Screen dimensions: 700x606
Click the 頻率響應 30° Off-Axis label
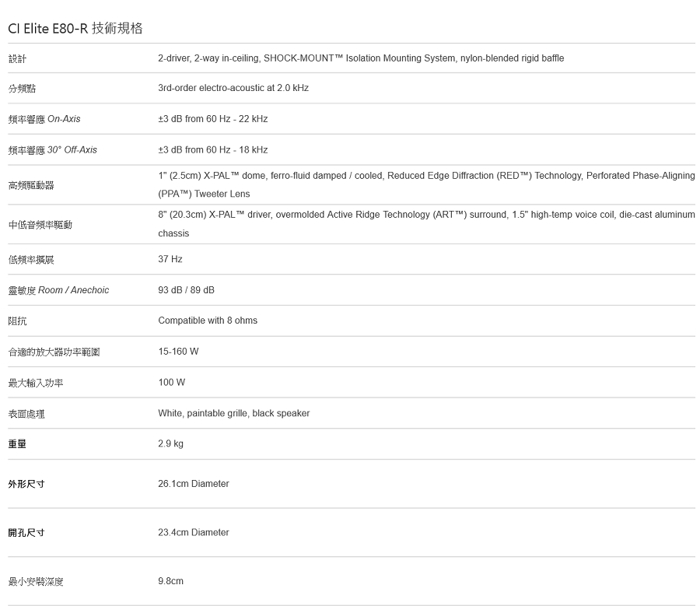coord(53,149)
